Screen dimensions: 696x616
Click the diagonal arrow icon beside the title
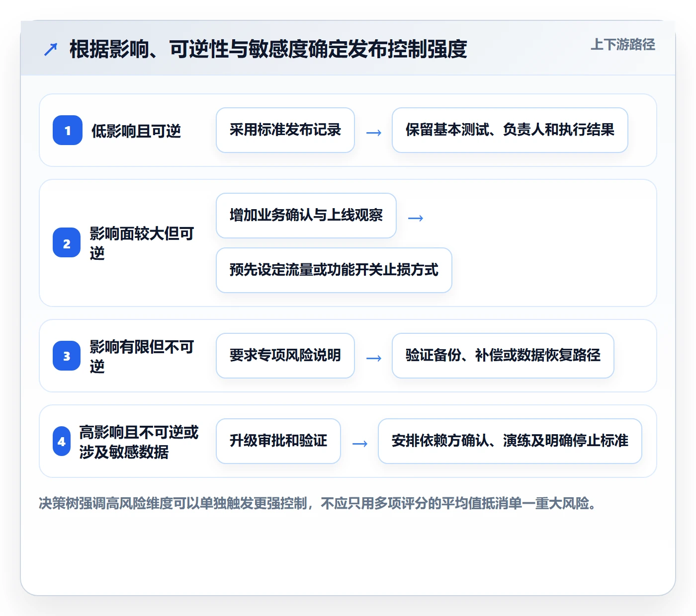(x=51, y=49)
